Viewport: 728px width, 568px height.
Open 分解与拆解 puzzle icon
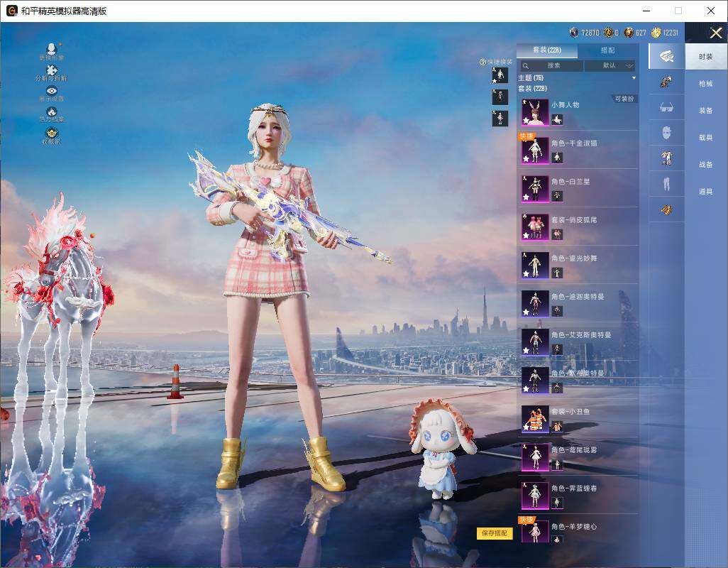pos(52,70)
